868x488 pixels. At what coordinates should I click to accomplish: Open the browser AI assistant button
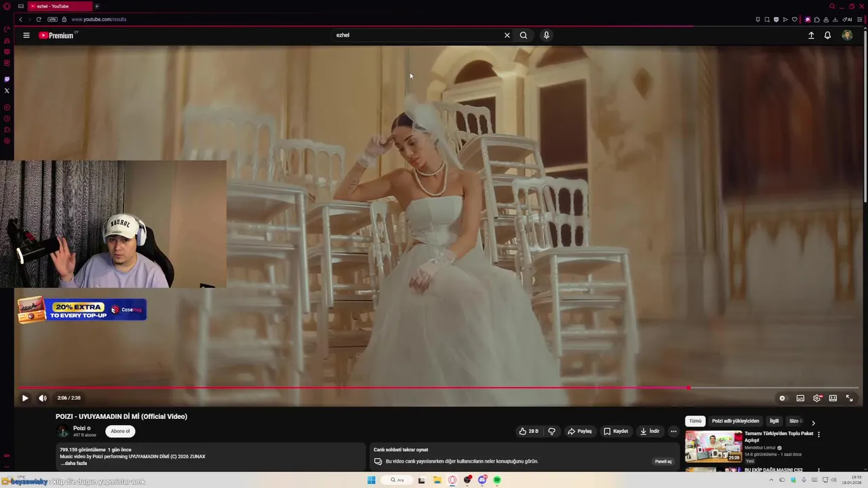847,19
